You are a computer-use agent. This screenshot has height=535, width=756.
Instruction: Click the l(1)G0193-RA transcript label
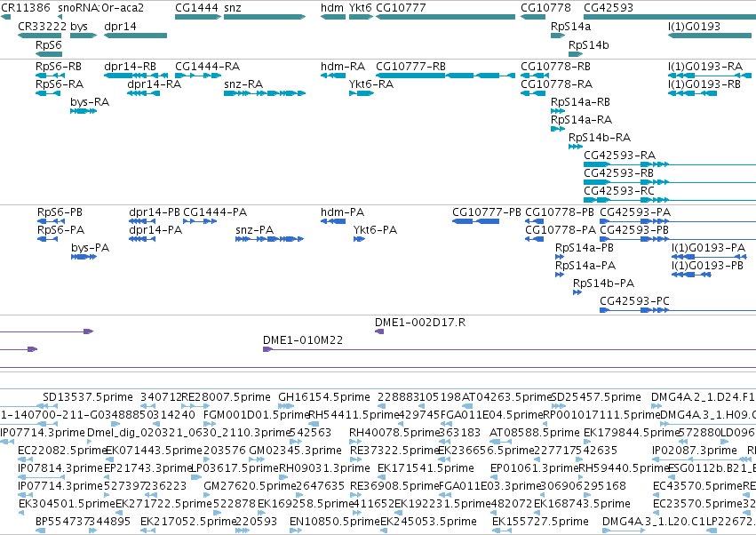(704, 66)
